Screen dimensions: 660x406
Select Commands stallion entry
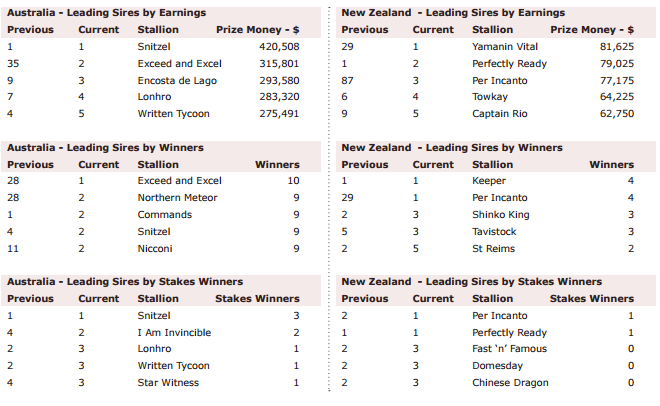[165, 215]
